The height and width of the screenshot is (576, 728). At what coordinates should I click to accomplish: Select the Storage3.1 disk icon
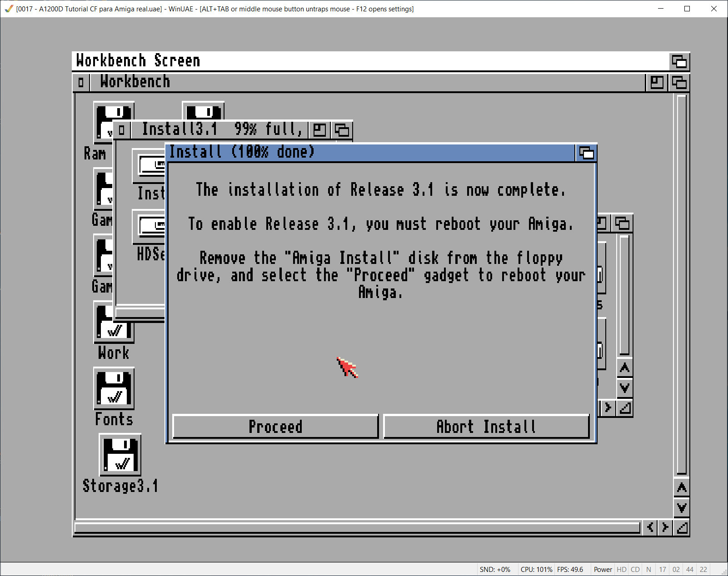pos(120,455)
